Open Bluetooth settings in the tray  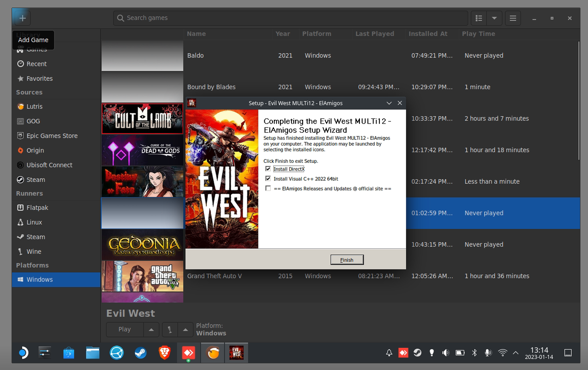click(474, 353)
